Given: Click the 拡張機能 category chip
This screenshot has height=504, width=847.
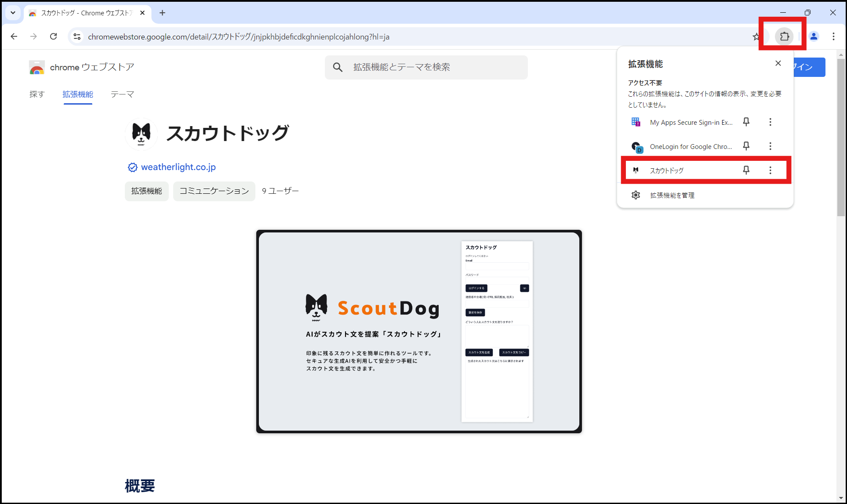Looking at the screenshot, I should coord(146,191).
